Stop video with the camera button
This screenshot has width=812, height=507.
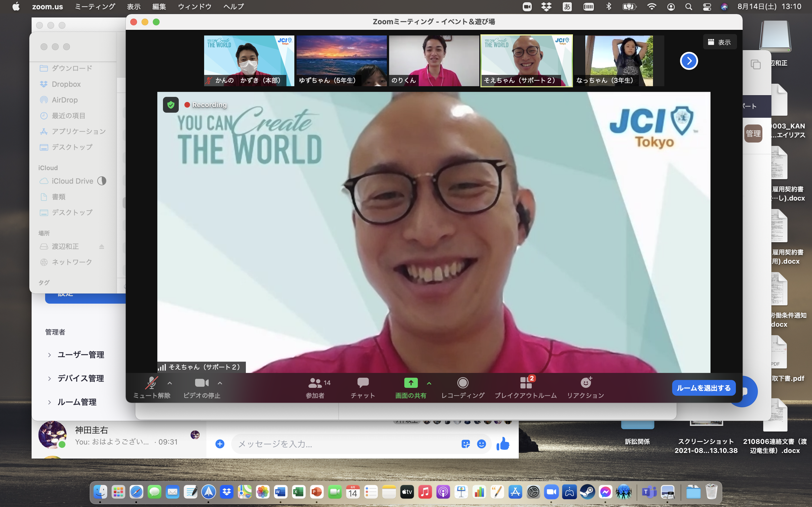[201, 383]
